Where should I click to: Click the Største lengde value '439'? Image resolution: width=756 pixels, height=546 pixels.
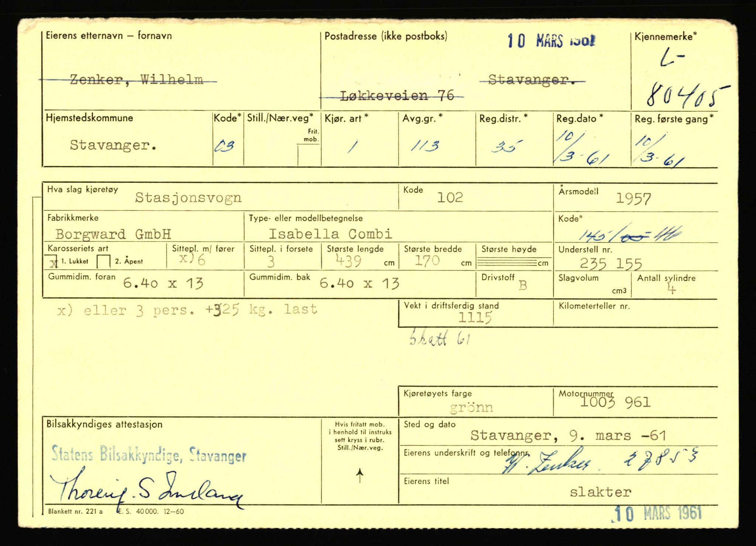pos(348,262)
